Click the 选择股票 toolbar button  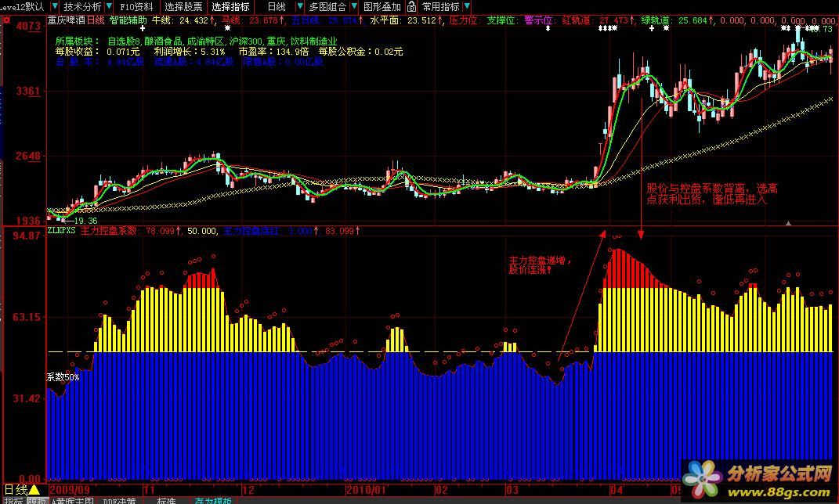point(183,6)
